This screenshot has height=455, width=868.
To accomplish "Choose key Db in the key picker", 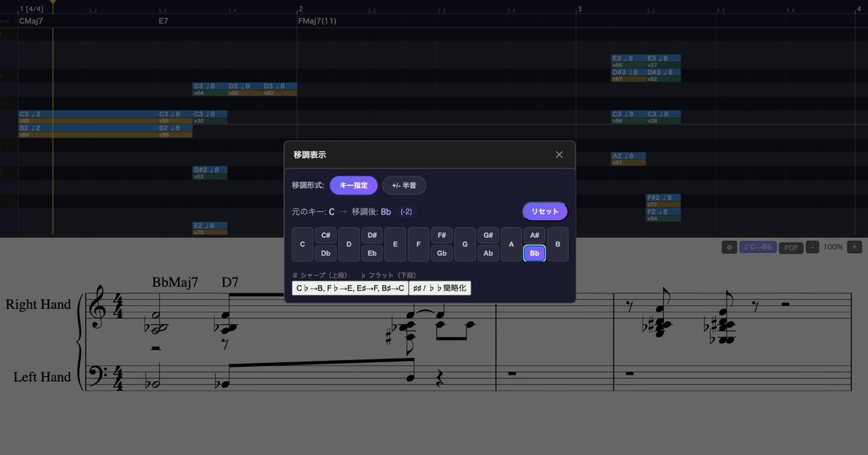I will click(326, 253).
